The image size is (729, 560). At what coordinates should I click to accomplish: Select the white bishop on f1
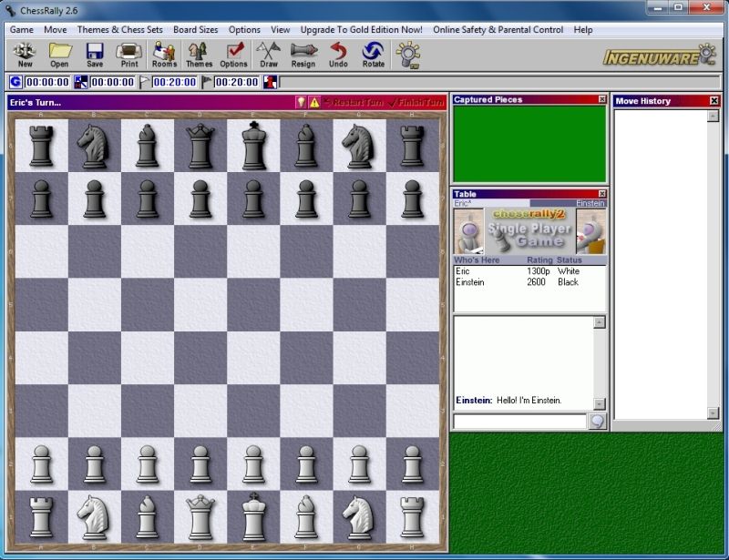pos(306,517)
